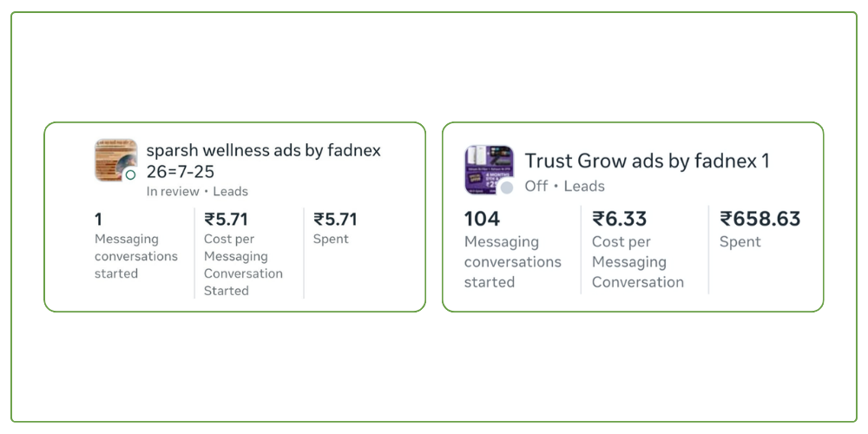Select the Leads label under Trust Grow
The image size is (868, 434).
click(x=584, y=186)
